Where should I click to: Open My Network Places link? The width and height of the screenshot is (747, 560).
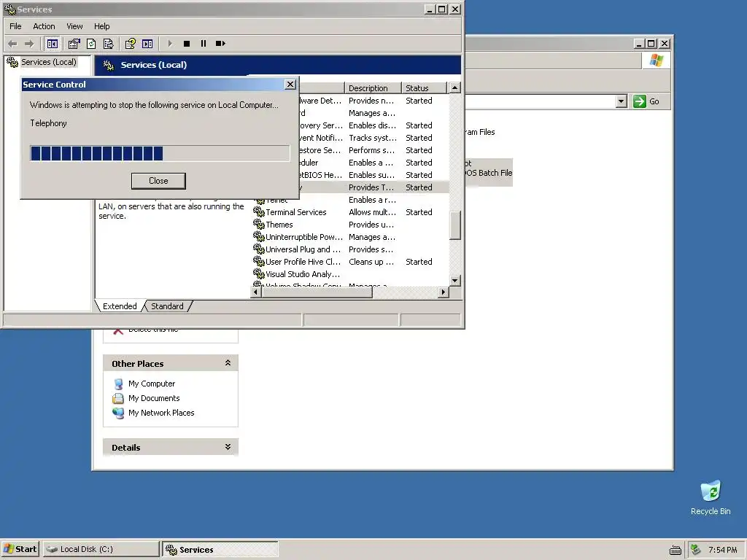point(161,413)
